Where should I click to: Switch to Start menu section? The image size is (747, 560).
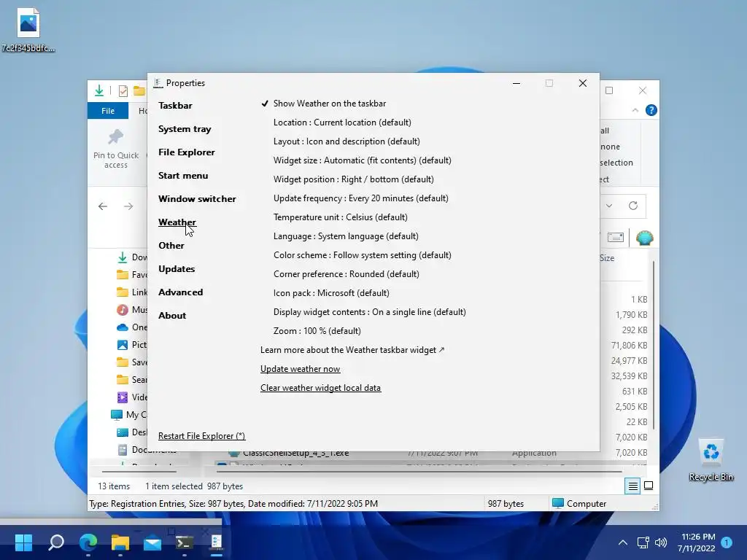click(183, 176)
